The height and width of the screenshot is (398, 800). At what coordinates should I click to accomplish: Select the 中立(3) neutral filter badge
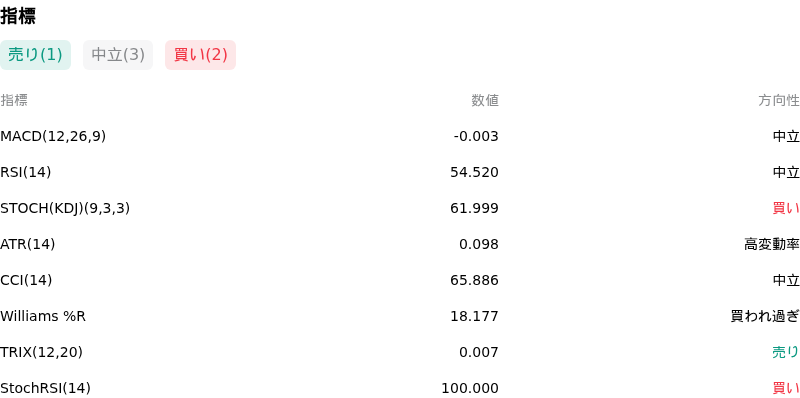click(118, 55)
